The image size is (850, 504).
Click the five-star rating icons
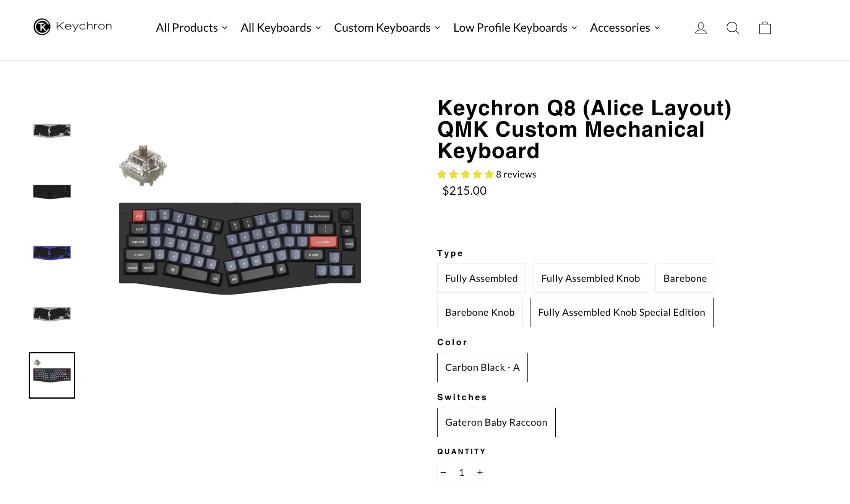465,174
